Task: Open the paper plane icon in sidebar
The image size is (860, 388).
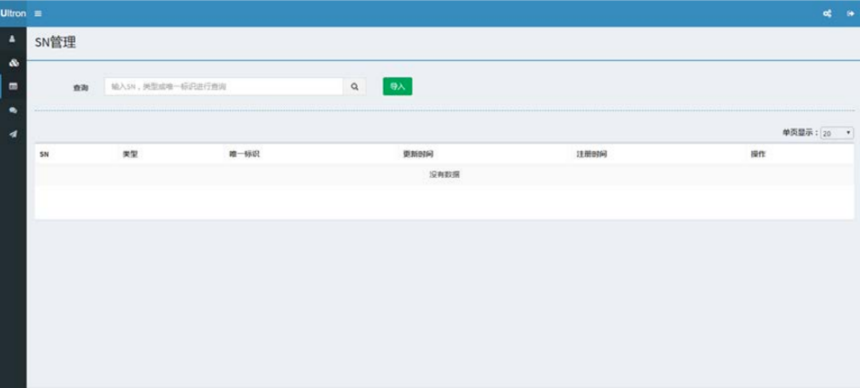Action: click(x=13, y=134)
